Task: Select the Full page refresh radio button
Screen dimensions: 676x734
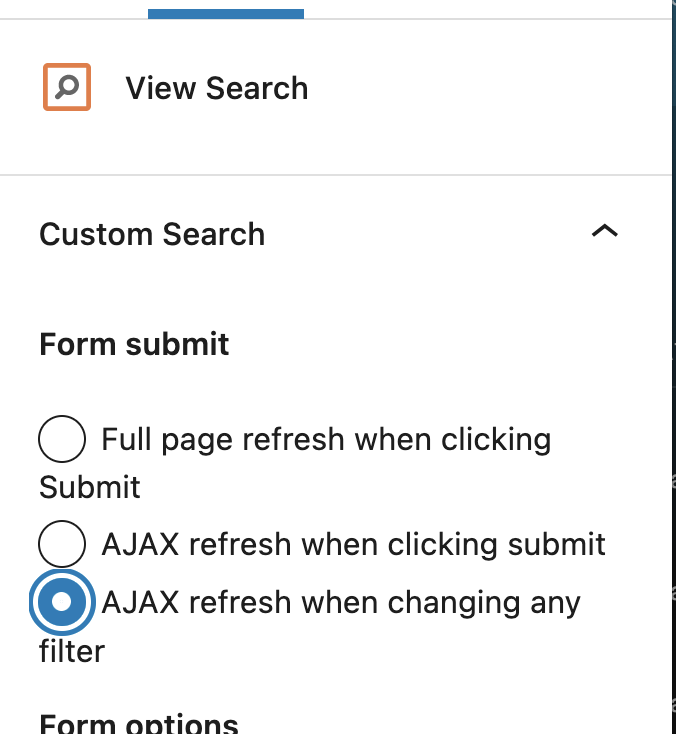Action: 62,439
